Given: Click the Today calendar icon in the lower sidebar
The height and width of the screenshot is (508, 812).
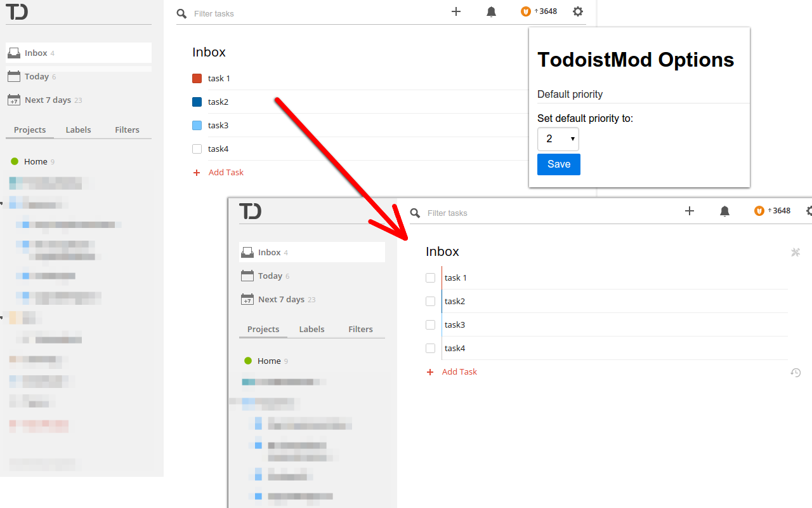Looking at the screenshot, I should tap(247, 276).
